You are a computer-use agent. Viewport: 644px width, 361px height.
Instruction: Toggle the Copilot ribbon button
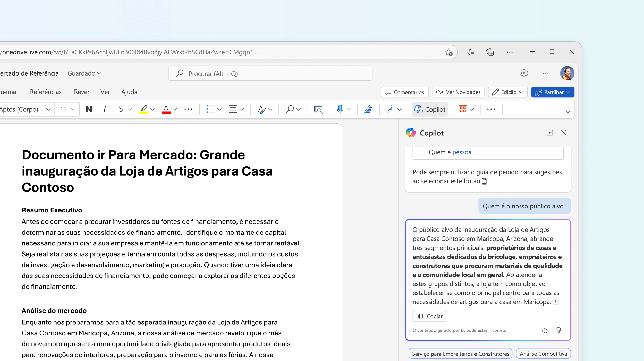tap(430, 109)
